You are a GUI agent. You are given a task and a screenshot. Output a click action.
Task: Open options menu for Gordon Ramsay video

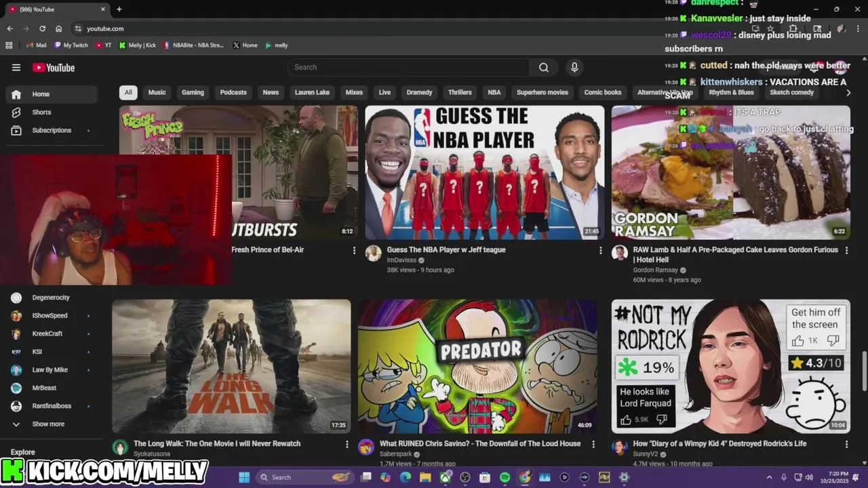(x=846, y=250)
